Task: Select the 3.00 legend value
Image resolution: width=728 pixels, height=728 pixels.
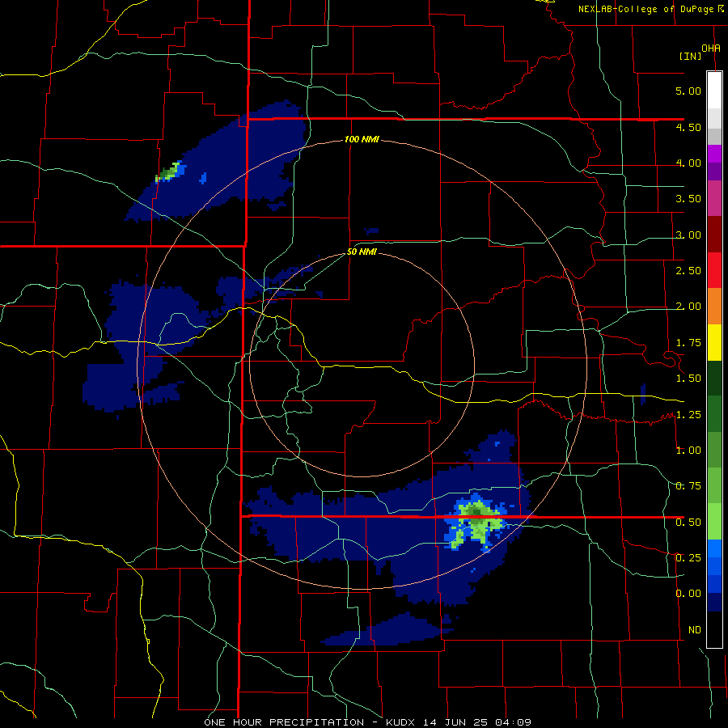Action: 688,235
